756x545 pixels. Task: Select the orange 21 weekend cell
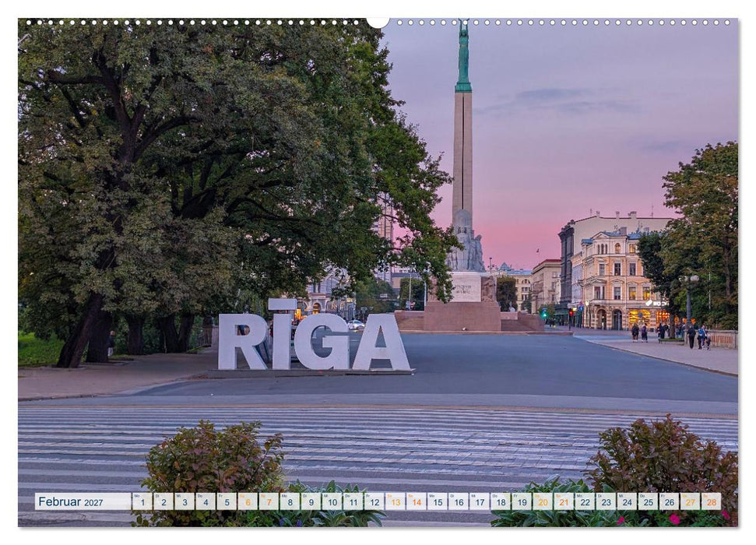(x=564, y=501)
